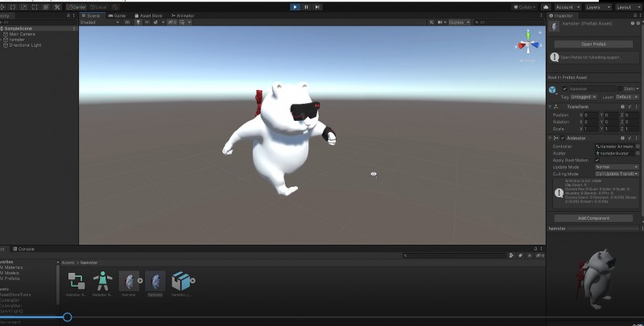This screenshot has height=326, width=644.
Task: Select Main Camera in Hierarchy
Action: [22, 34]
